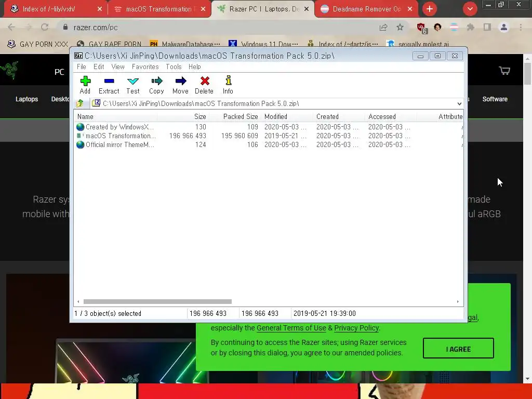
Task: Open the 7-Zip Help menu
Action: [x=195, y=67]
